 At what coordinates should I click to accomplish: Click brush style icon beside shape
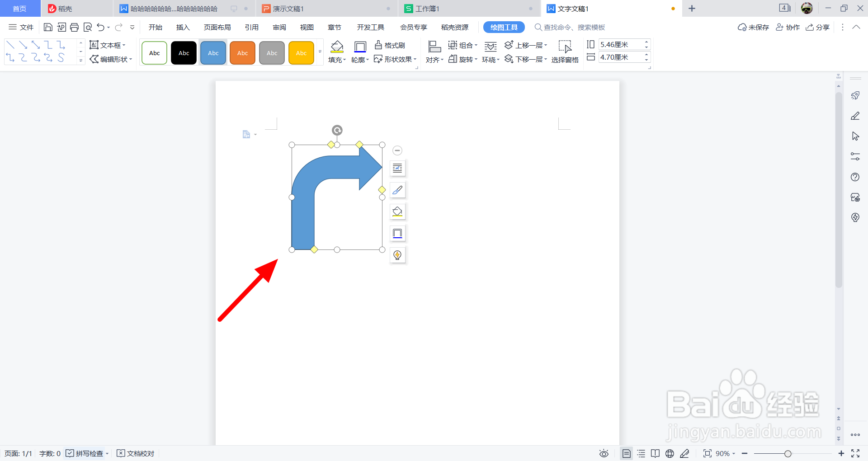coord(397,190)
